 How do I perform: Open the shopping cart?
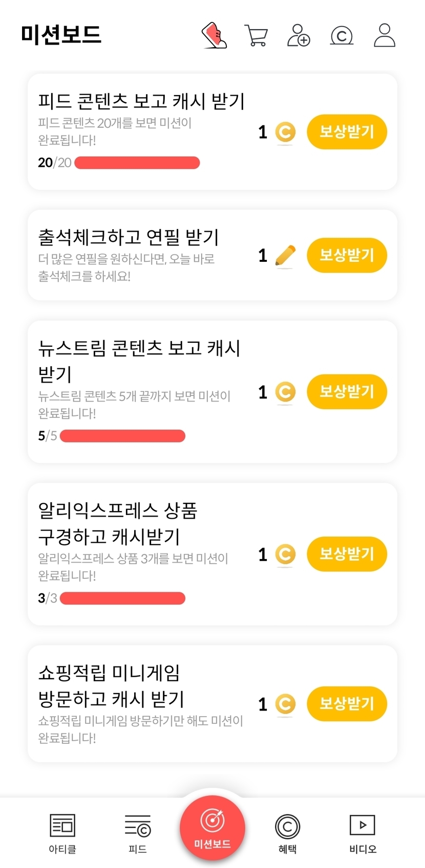pyautogui.click(x=256, y=35)
